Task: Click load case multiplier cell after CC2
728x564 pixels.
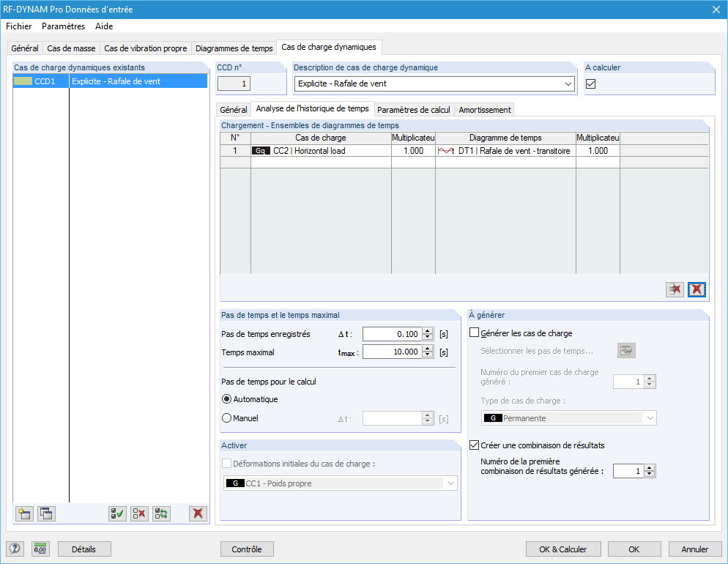Action: (413, 151)
